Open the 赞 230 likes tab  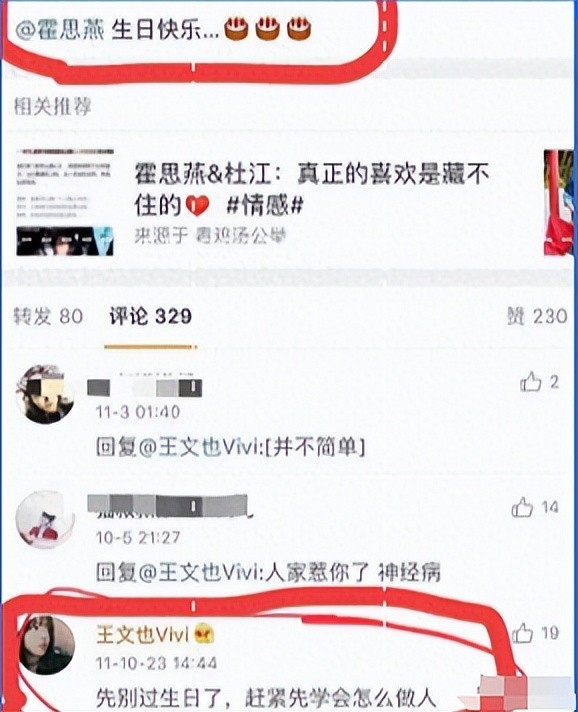tap(537, 316)
